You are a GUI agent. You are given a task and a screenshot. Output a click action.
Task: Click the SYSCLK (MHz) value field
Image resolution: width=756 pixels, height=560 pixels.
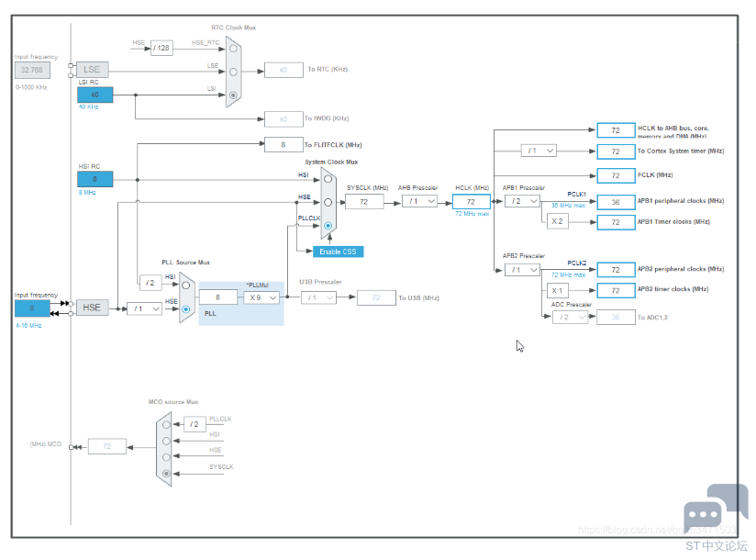click(x=364, y=202)
